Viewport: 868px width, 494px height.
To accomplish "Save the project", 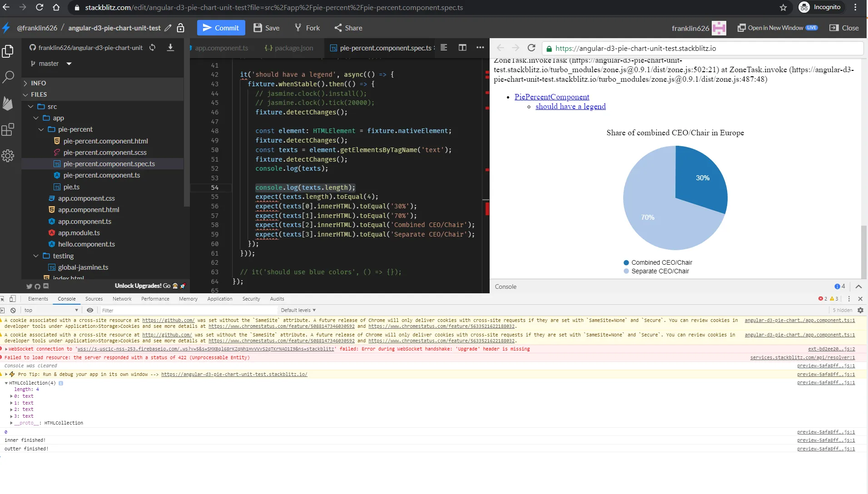I will 267,28.
